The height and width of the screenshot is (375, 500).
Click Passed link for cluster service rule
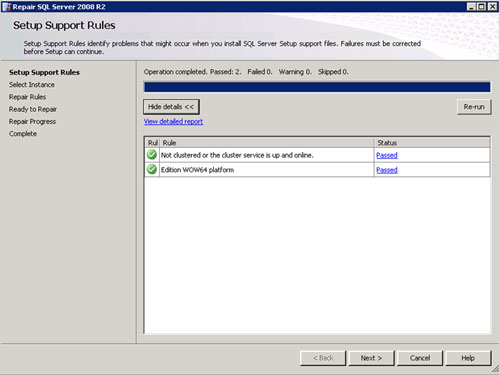387,155
